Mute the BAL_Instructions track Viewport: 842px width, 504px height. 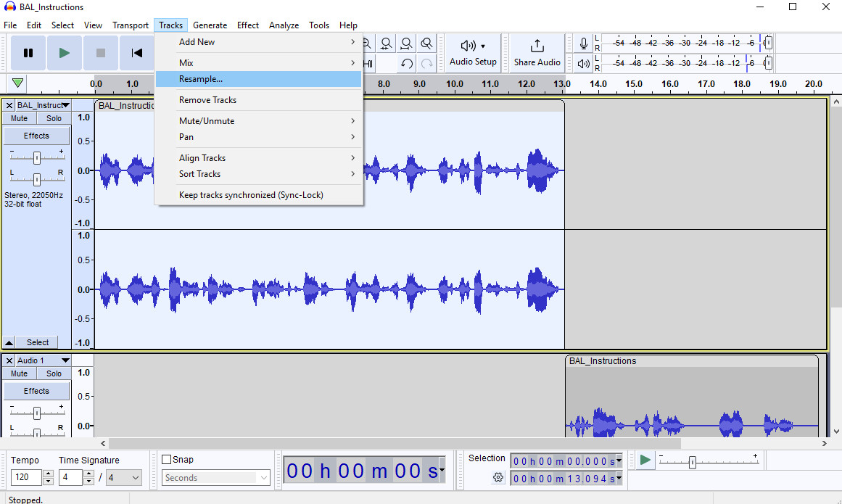pos(18,117)
